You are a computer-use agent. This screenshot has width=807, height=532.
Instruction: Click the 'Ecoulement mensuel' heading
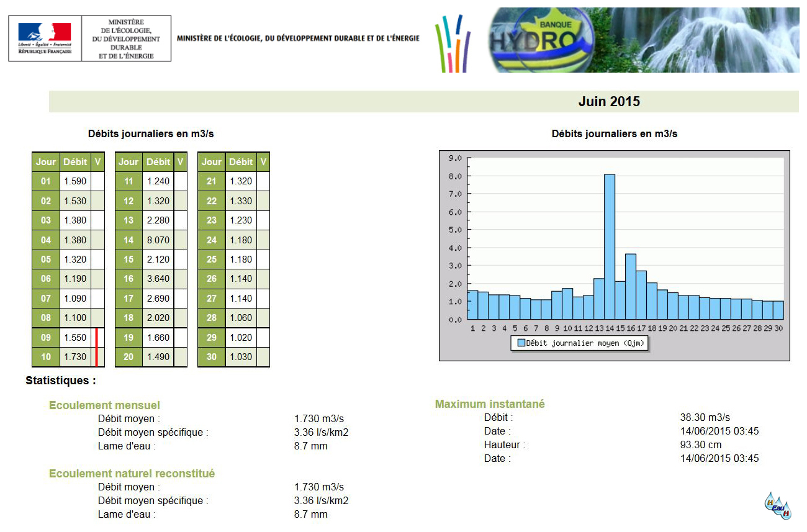[x=104, y=405]
